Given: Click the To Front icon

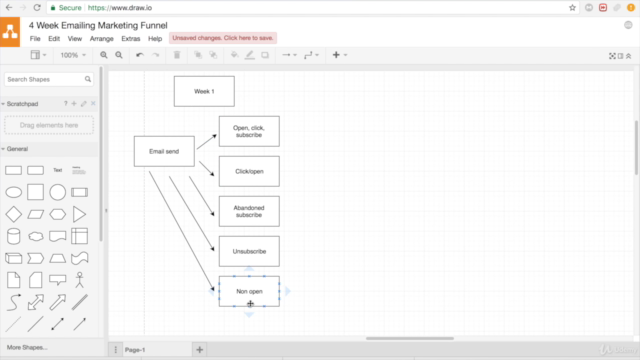Looking at the screenshot, I should point(198,55).
